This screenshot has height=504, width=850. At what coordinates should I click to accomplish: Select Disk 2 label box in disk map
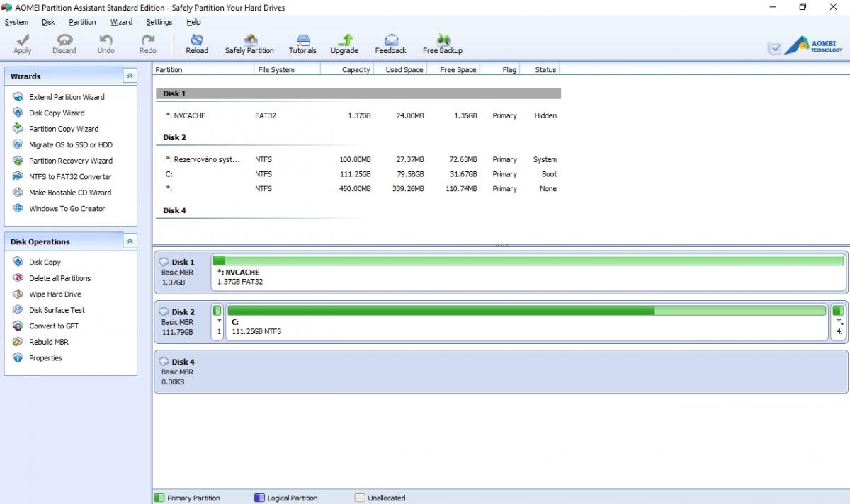pyautogui.click(x=183, y=322)
